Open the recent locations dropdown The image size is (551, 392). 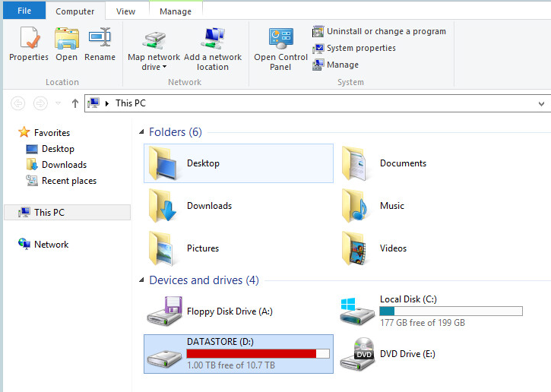pyautogui.click(x=58, y=103)
